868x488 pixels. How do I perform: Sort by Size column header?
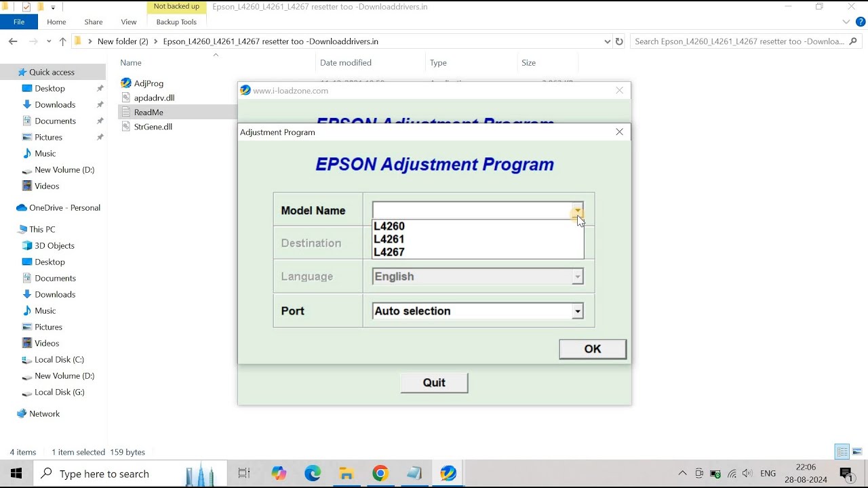click(528, 62)
